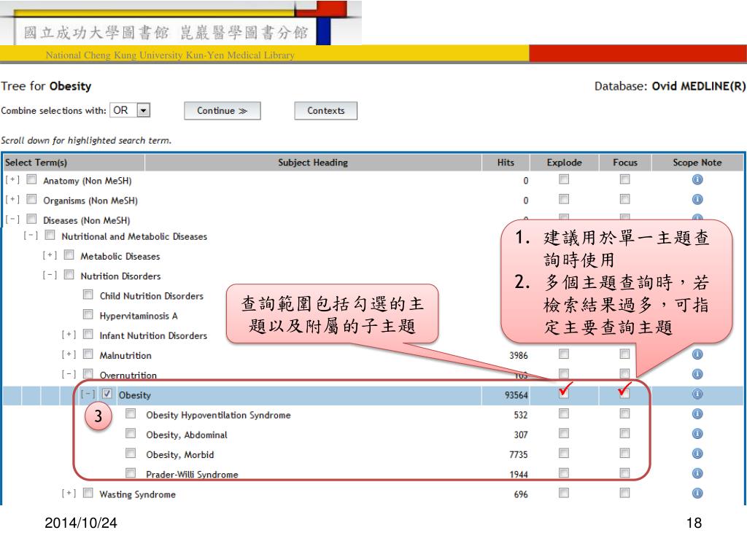Open the Metabolic Diseases subject heading

click(120, 256)
